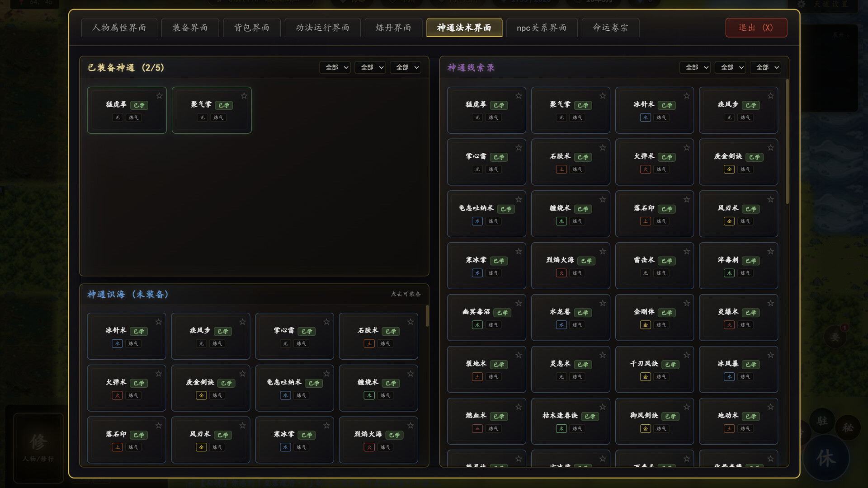The width and height of the screenshot is (868, 488).
Task: Open the 命运卷宗 tab
Action: click(x=611, y=28)
